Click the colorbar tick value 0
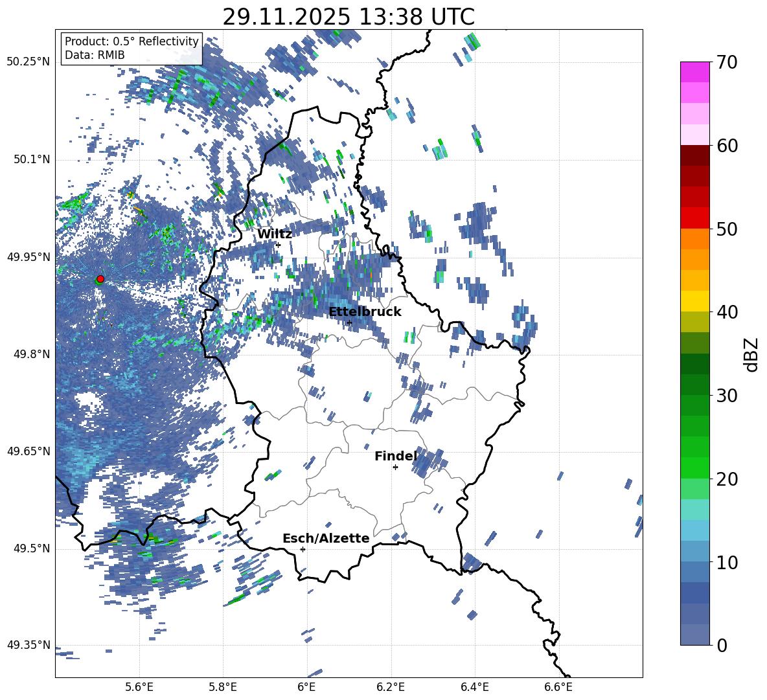This screenshot has height=700, width=767. [722, 646]
